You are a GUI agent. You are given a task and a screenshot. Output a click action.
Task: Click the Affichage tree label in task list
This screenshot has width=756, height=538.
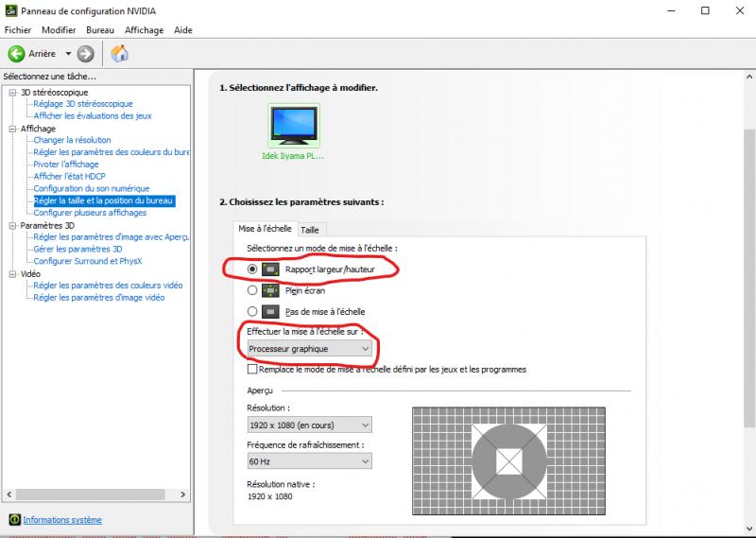coord(38,129)
